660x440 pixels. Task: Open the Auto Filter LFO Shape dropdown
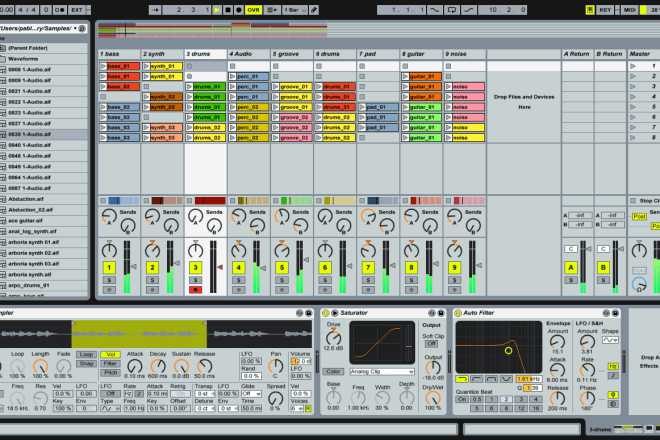(610, 340)
